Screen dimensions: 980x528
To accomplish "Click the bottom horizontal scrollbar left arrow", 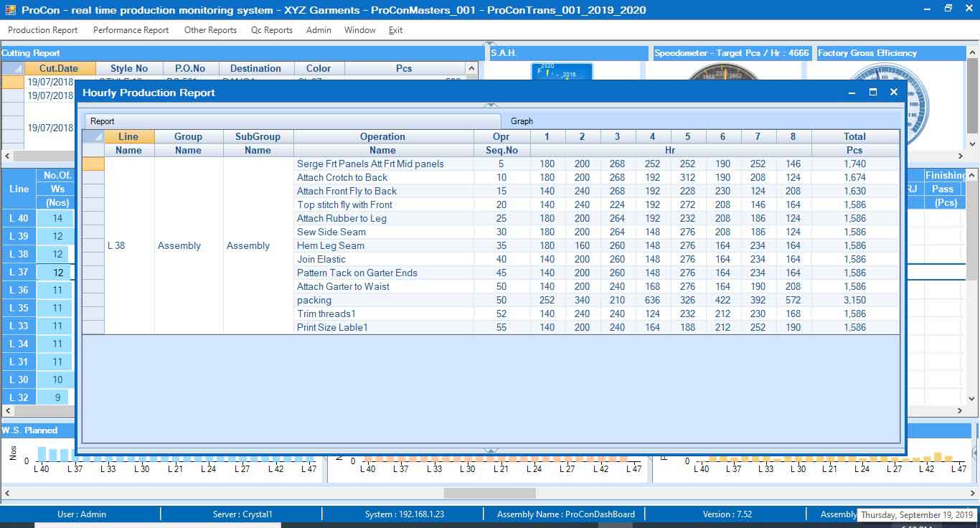I will 6,493.
